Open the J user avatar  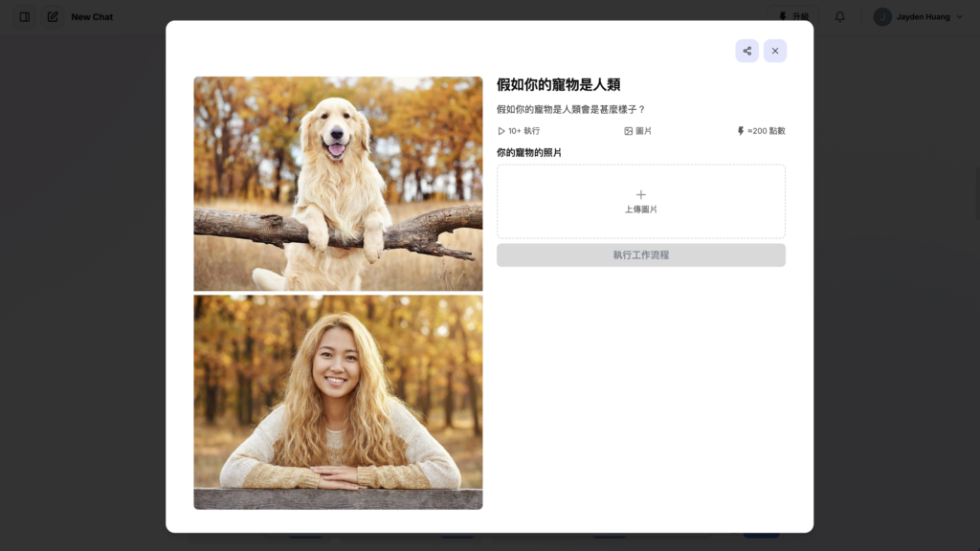point(882,17)
